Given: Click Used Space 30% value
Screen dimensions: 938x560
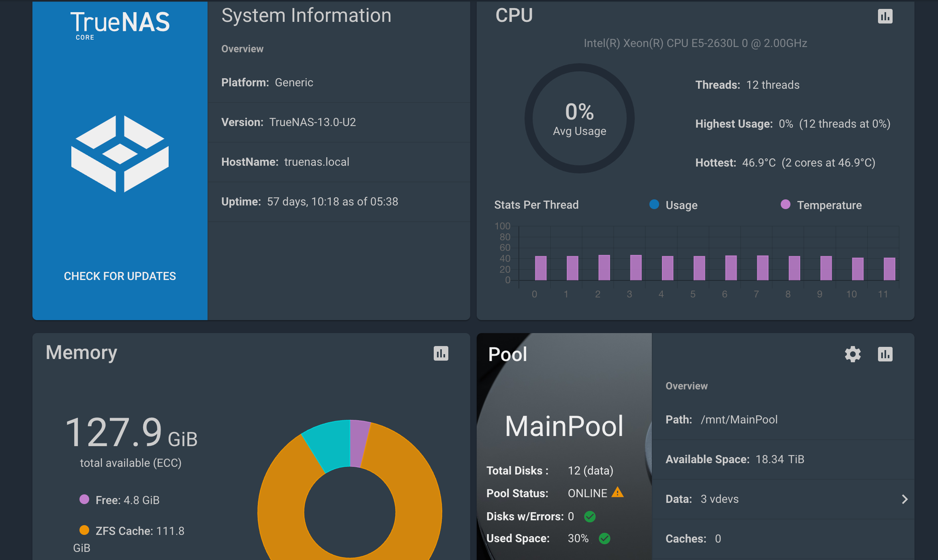Looking at the screenshot, I should (x=578, y=538).
